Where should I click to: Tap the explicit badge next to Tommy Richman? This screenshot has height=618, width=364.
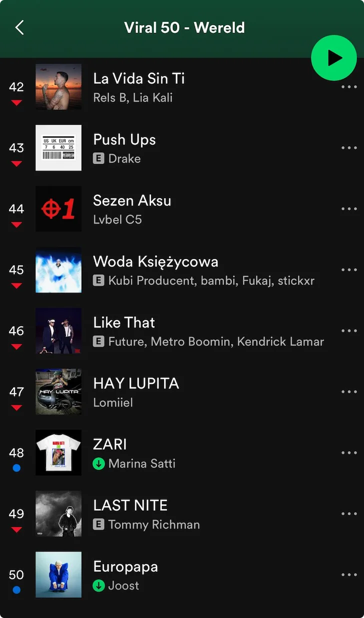pos(98,524)
